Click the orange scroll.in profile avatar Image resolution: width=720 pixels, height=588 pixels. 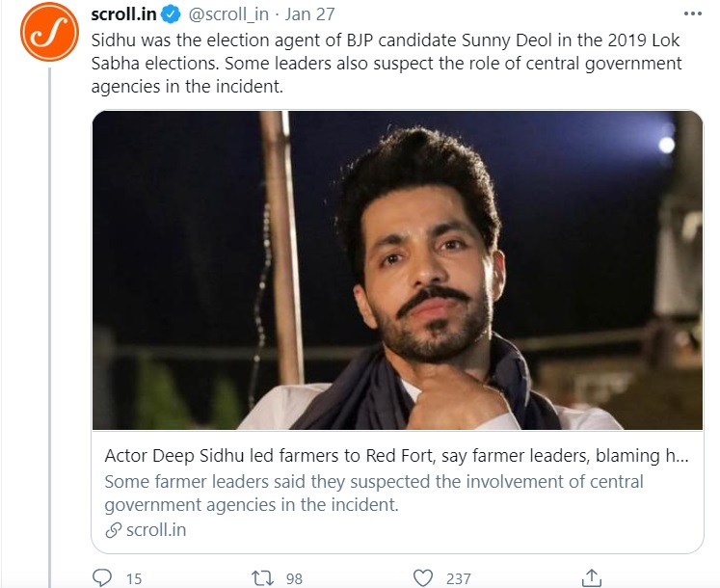tap(48, 31)
